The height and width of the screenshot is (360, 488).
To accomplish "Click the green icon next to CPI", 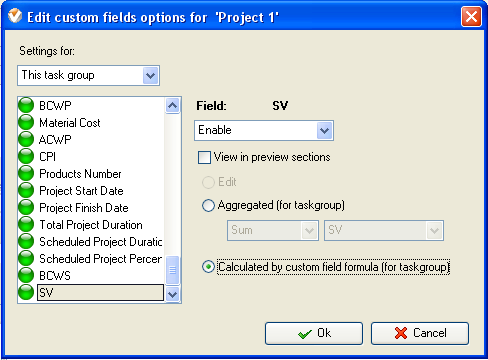I will pyautogui.click(x=26, y=156).
